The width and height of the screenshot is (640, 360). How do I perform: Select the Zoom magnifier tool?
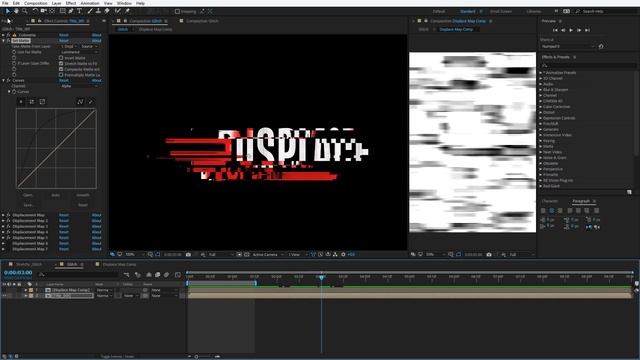click(x=24, y=11)
